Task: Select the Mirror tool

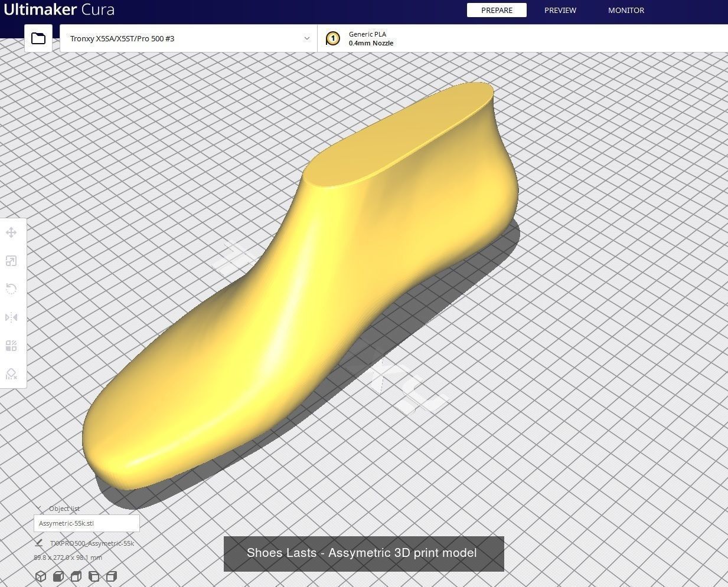Action: coord(11,317)
